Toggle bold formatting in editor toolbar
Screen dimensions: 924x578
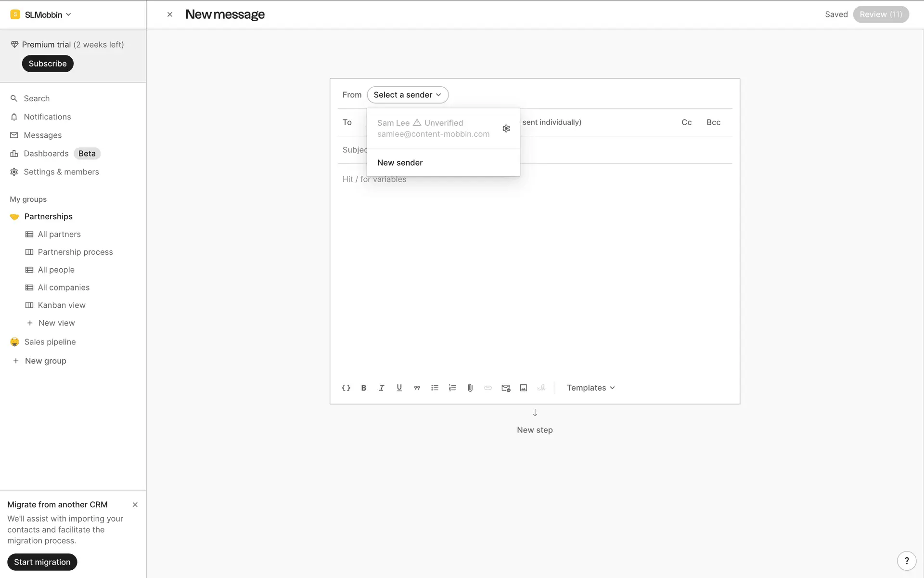[364, 388]
